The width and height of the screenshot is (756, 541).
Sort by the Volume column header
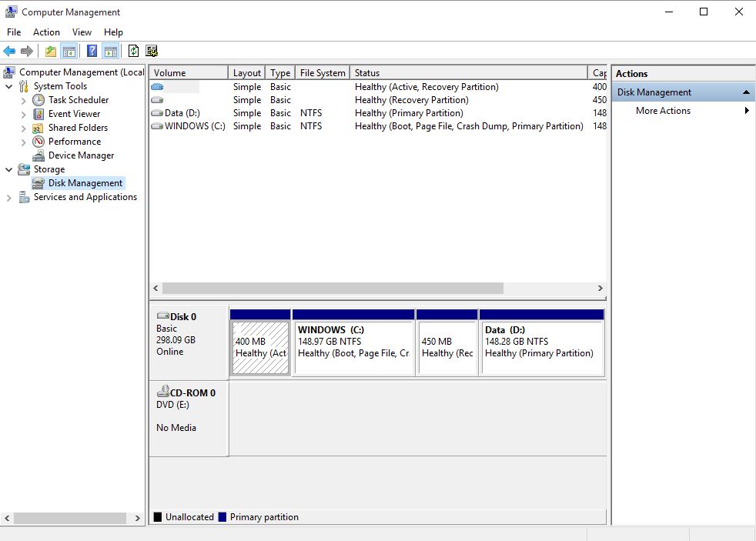(x=189, y=73)
